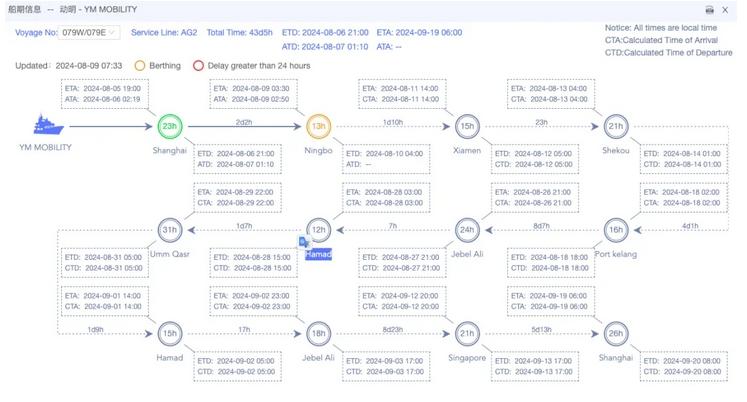Click the Jebel Ali arrival box ETA 2024-08-26 21:00

pyautogui.click(x=535, y=198)
